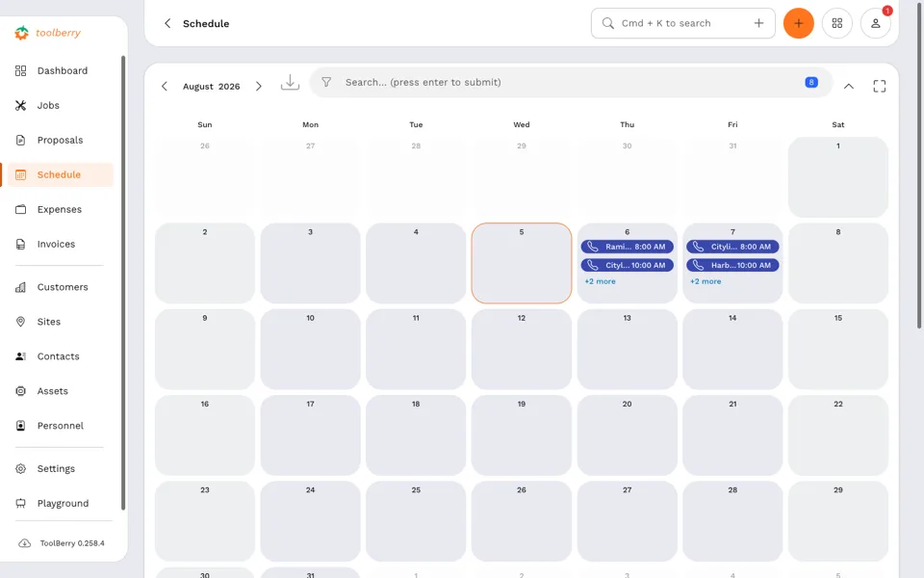Click the Settings gear icon
The width and height of the screenshot is (924, 578).
[20, 469]
